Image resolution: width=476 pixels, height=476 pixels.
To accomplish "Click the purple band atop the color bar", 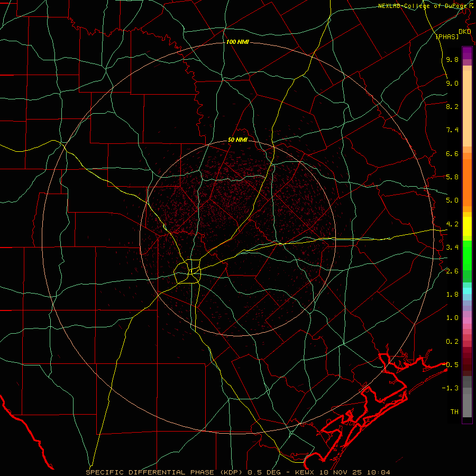I will [467, 53].
